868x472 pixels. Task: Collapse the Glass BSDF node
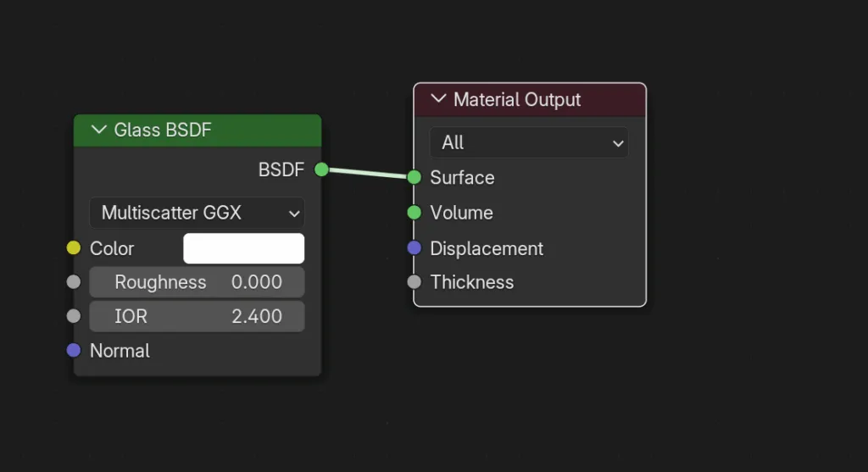98,130
